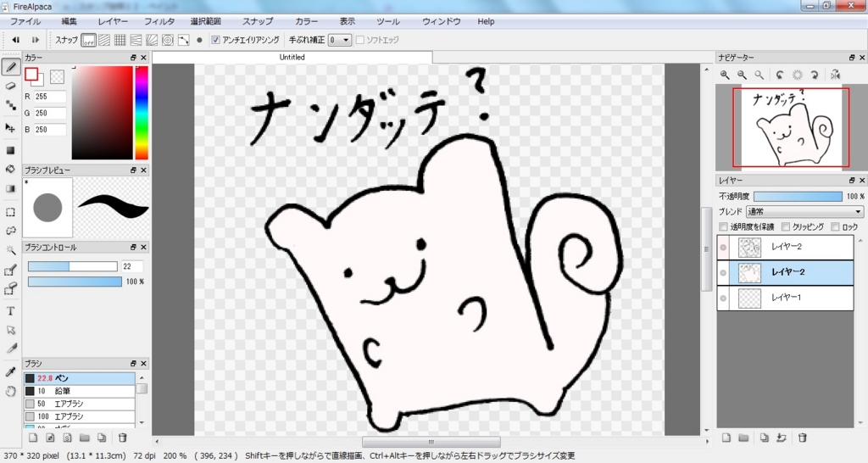This screenshot has height=463, width=868.
Task: Check the クリッピング option
Action: (786, 226)
